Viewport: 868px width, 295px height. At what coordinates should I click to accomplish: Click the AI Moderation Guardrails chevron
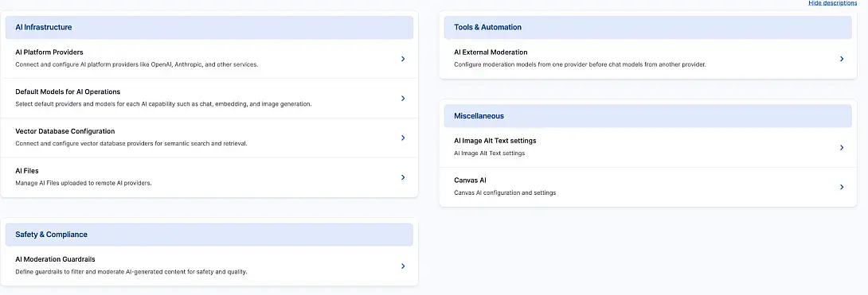click(x=403, y=266)
